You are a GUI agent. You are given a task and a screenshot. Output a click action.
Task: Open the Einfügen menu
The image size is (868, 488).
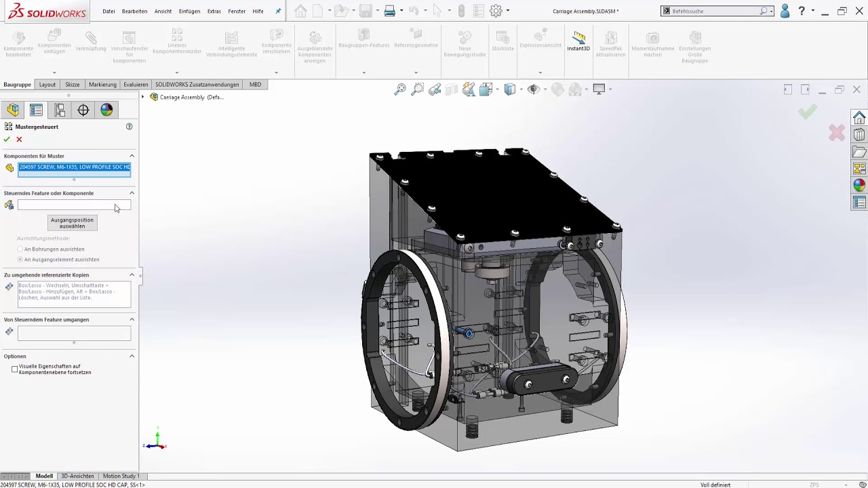pyautogui.click(x=189, y=12)
